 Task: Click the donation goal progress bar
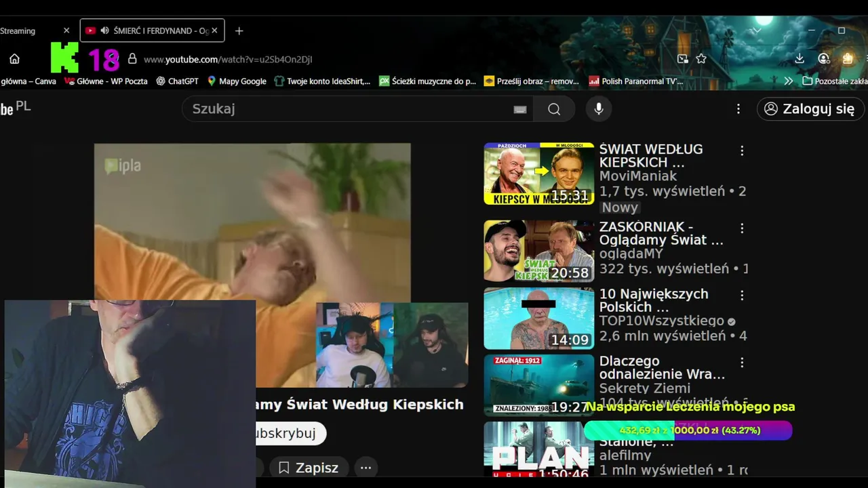pyautogui.click(x=688, y=430)
